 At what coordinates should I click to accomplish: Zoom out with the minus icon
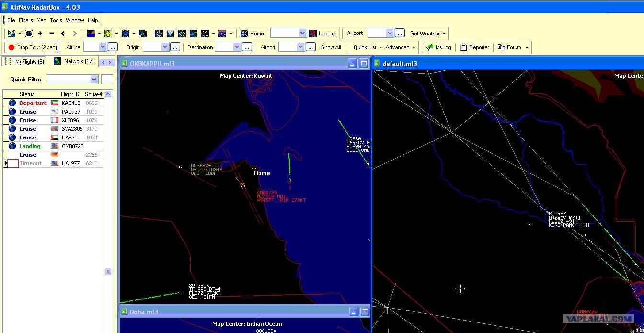click(52, 34)
